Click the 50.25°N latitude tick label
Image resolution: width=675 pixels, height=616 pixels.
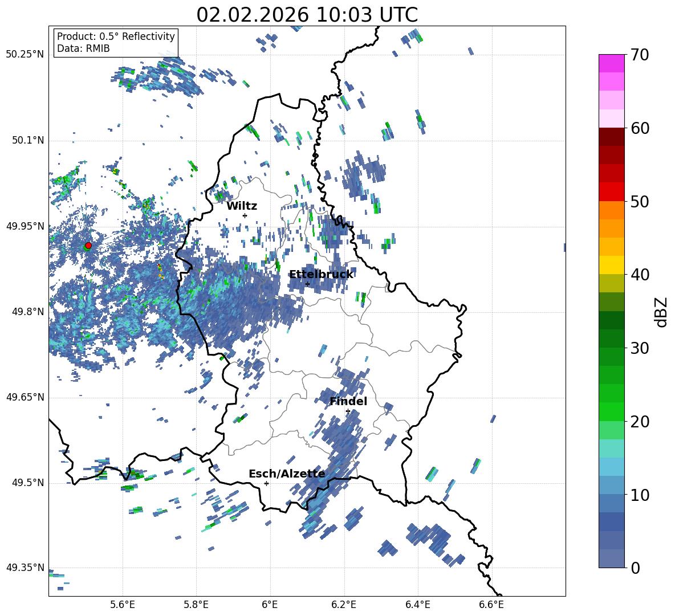coord(25,55)
